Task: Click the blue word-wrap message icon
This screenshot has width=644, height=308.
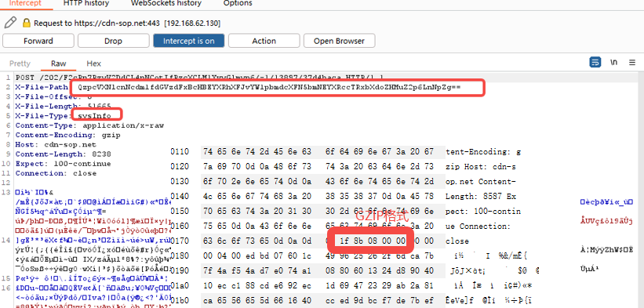Action: coord(595,63)
